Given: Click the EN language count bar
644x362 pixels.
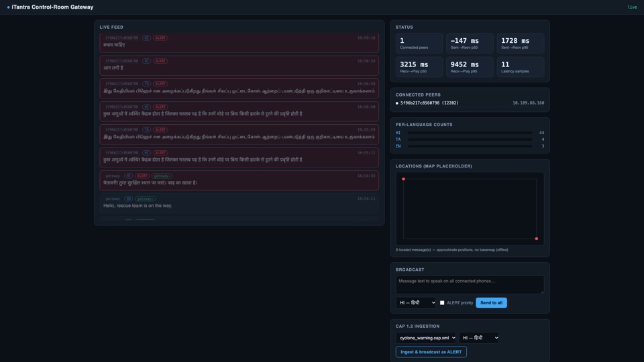Looking at the screenshot, I should pyautogui.click(x=470, y=146).
